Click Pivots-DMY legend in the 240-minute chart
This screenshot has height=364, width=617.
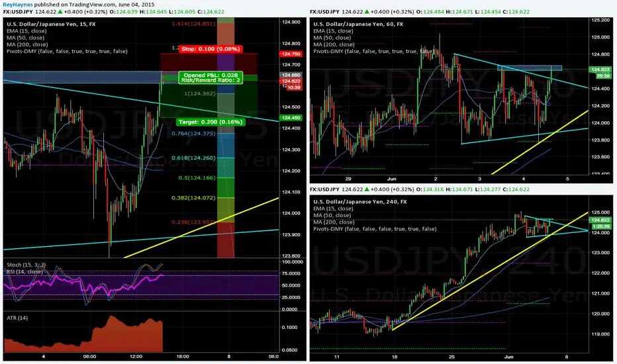(x=375, y=228)
